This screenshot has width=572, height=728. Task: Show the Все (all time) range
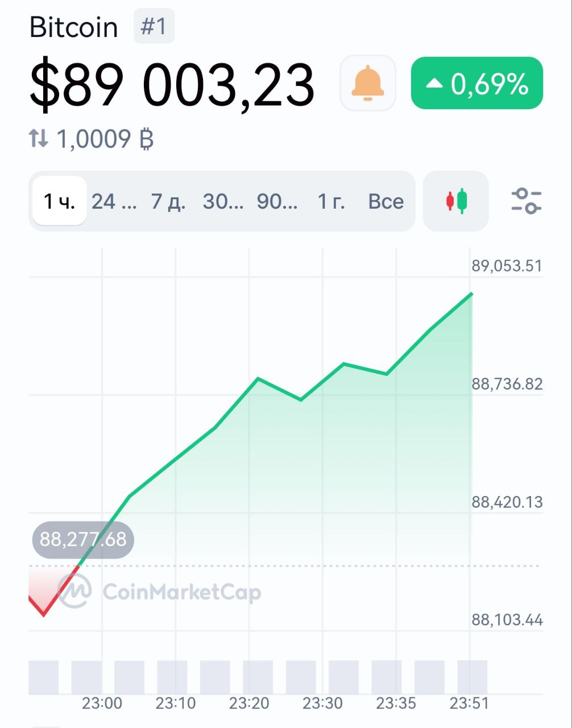pos(386,201)
